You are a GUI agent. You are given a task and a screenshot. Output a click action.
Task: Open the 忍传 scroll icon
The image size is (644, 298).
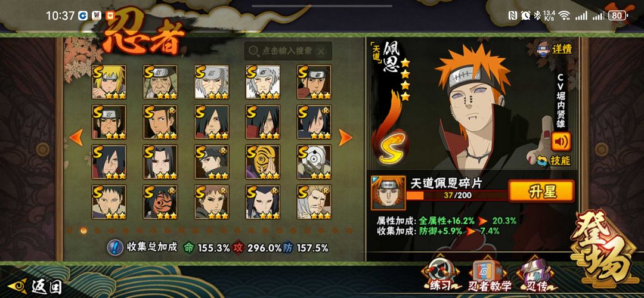[537, 276]
